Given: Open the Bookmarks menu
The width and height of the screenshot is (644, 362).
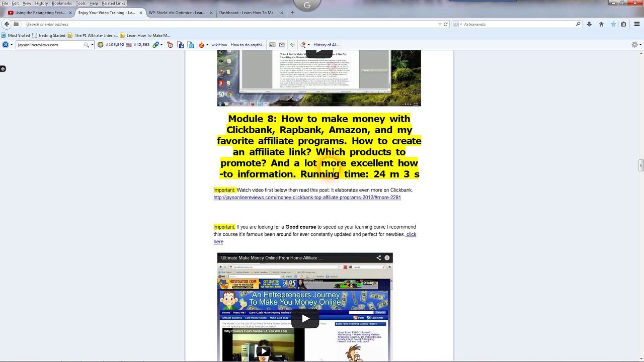Looking at the screenshot, I should point(62,4).
